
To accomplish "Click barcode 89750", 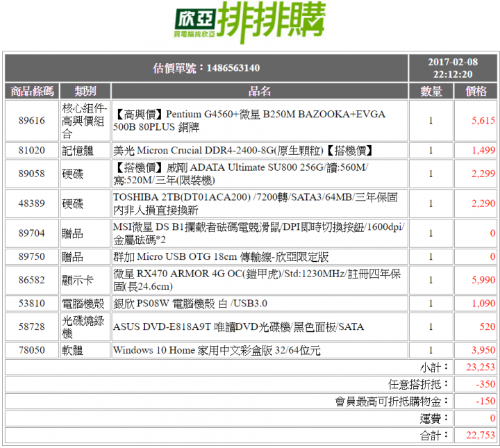I will 31,256.
